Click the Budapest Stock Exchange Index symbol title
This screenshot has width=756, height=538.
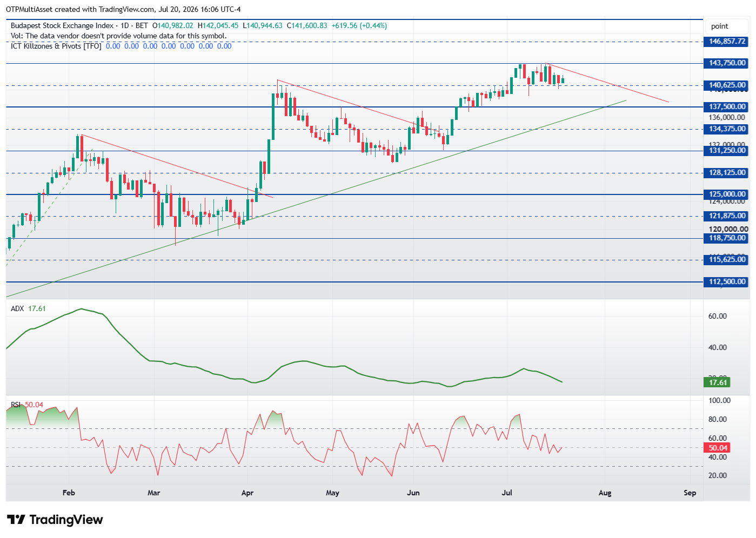click(x=62, y=25)
